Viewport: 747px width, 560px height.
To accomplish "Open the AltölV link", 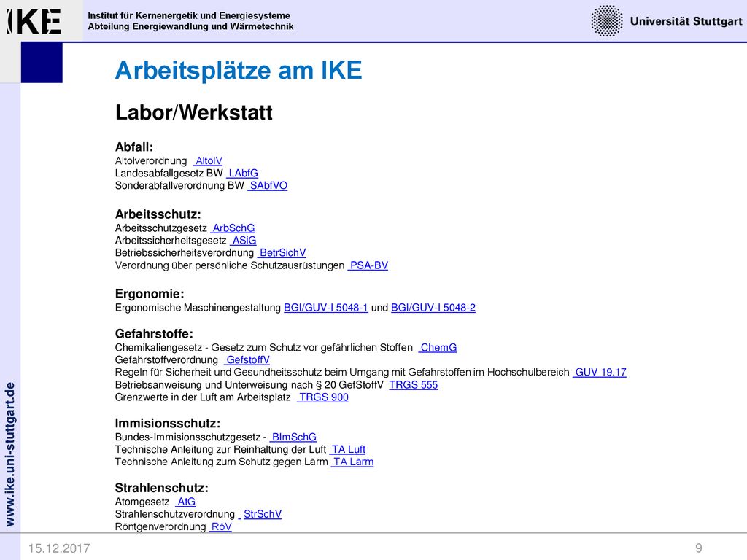I will pyautogui.click(x=208, y=161).
